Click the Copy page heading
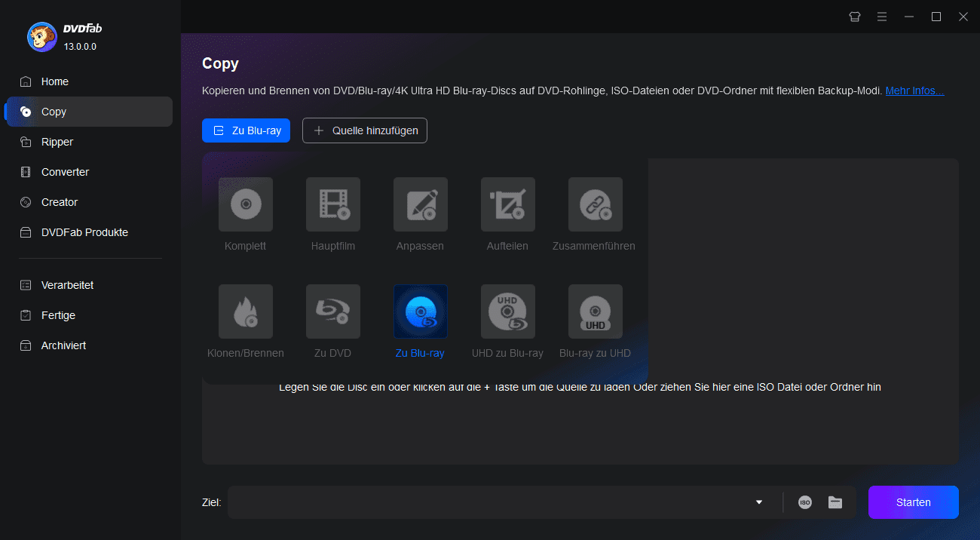The image size is (980, 540). coord(220,63)
